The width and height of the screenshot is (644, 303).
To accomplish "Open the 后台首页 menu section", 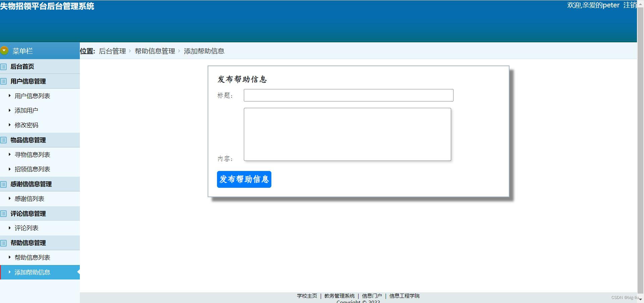I will 40,67.
